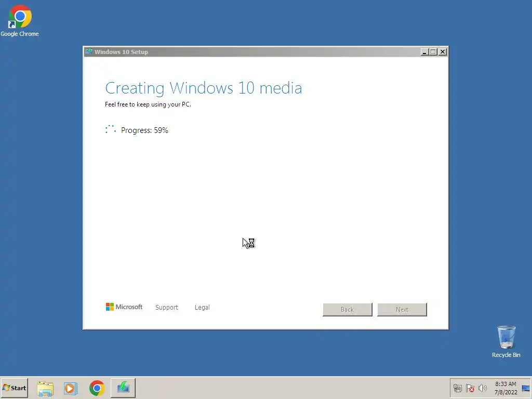Viewport: 532px width, 399px height.
Task: Click the Creating Windows 10 media heading
Action: [x=204, y=88]
